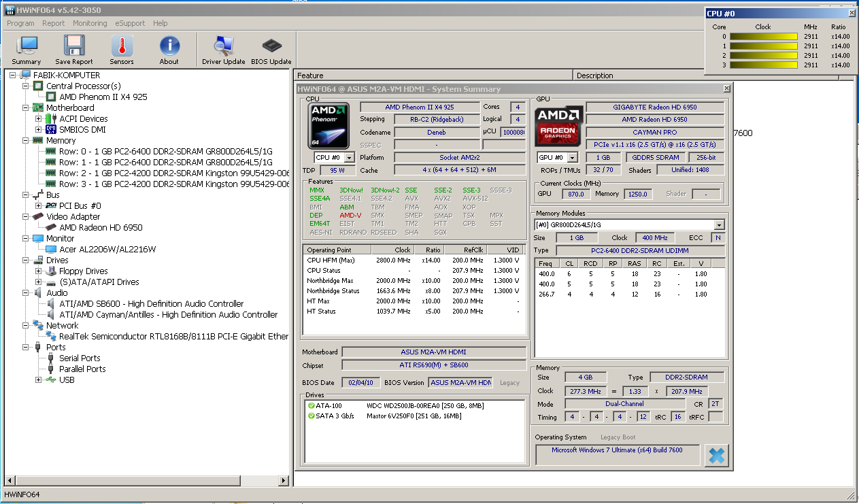Select AMD Phenom II X4 925 tree item

103,97
